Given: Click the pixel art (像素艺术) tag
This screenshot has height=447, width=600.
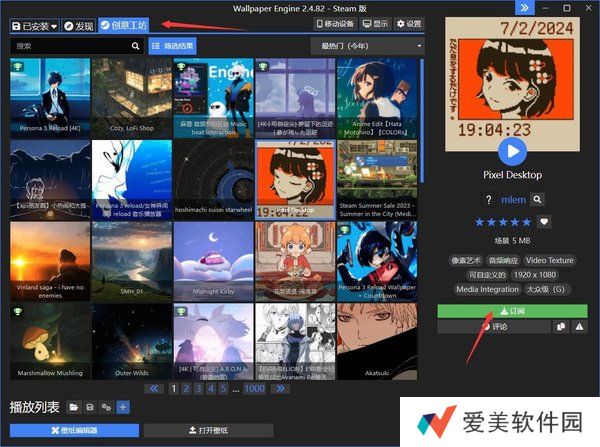Looking at the screenshot, I should (x=466, y=260).
